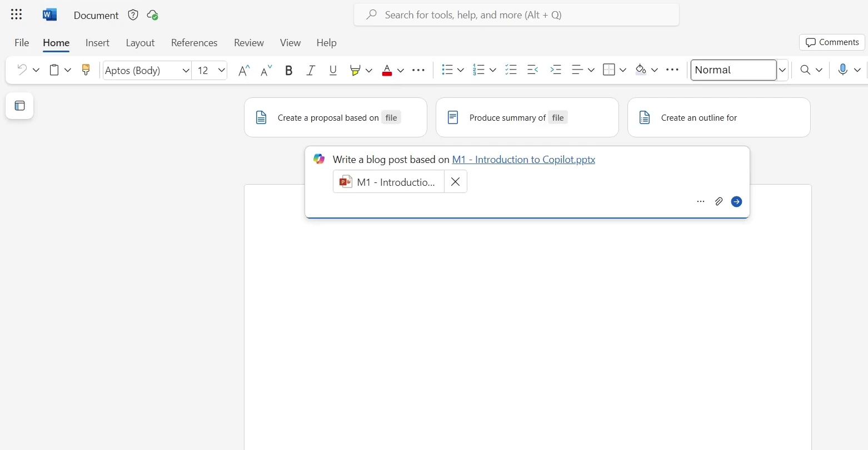The width and height of the screenshot is (868, 450).
Task: Click the numbered list icon
Action: (478, 70)
